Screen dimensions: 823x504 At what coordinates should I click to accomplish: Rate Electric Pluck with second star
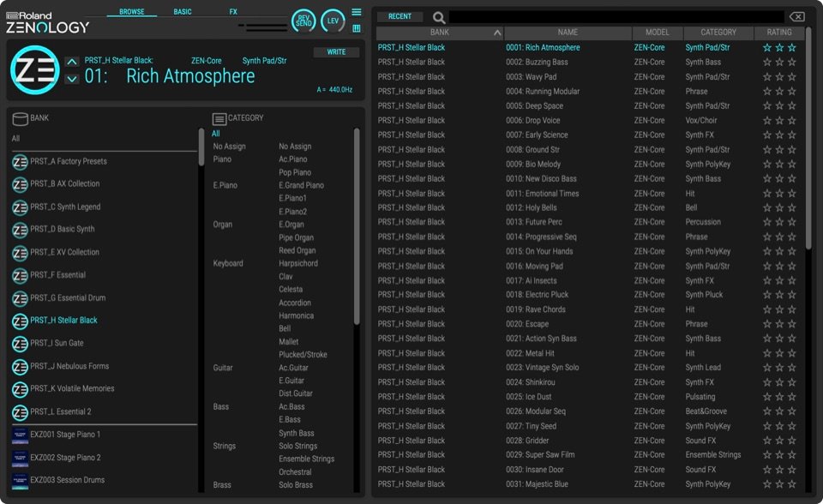(779, 295)
